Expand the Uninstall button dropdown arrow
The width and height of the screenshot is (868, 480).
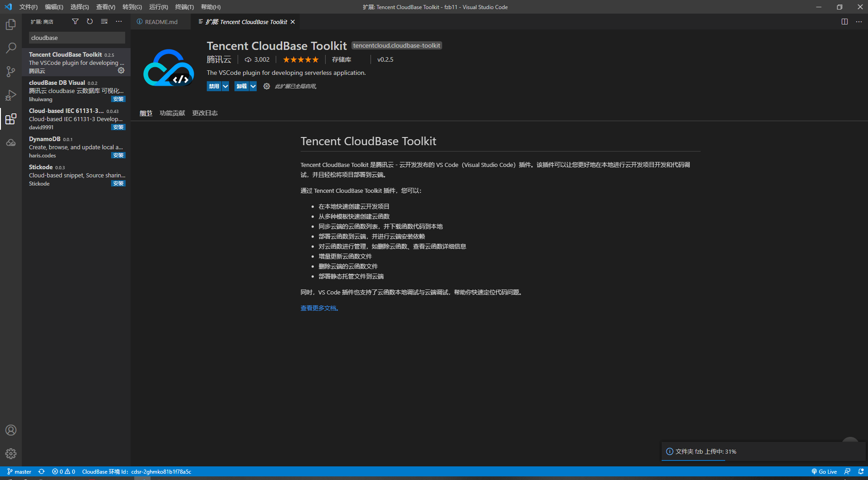[x=253, y=86]
